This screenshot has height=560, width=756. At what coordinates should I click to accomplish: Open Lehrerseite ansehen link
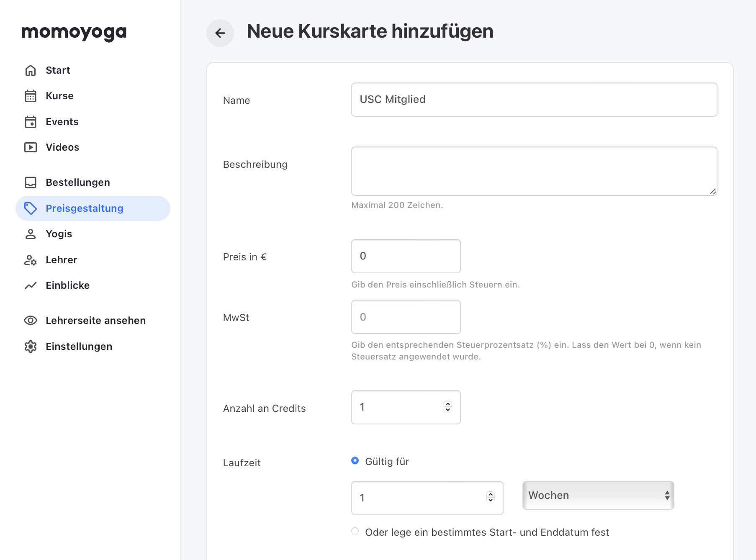click(93, 321)
